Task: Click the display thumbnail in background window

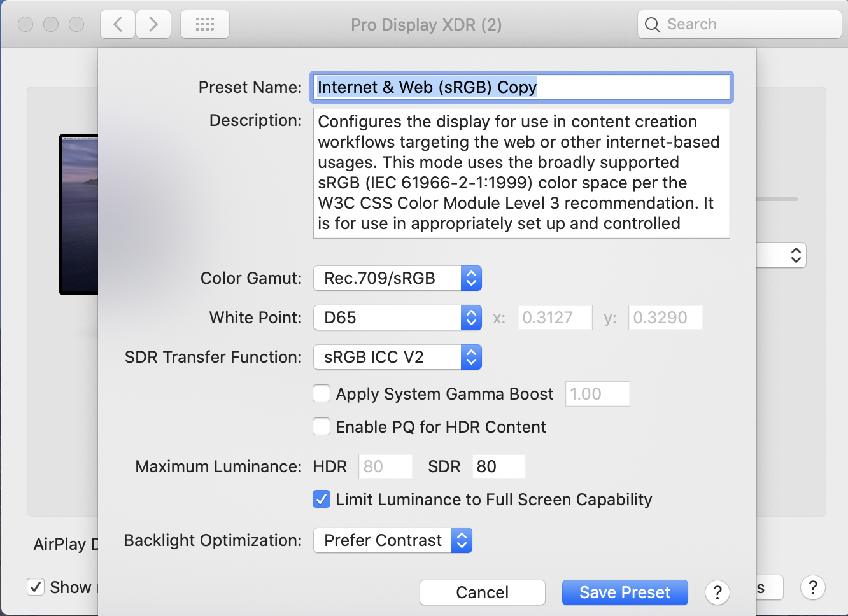Action: pos(79,214)
